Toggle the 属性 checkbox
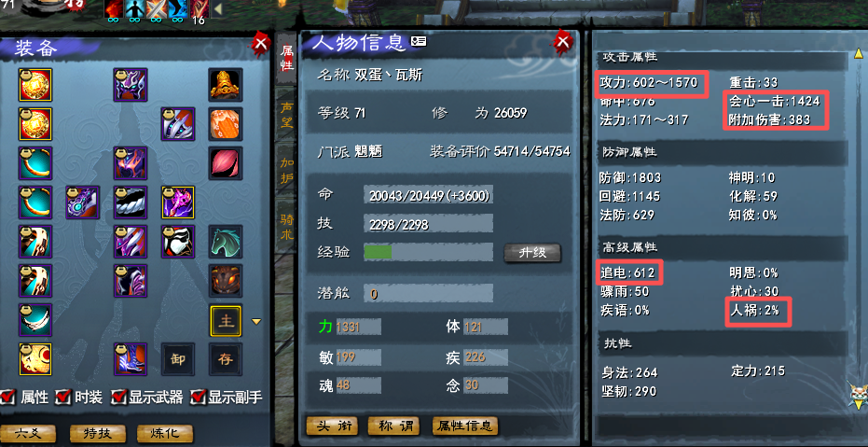 tap(7, 397)
